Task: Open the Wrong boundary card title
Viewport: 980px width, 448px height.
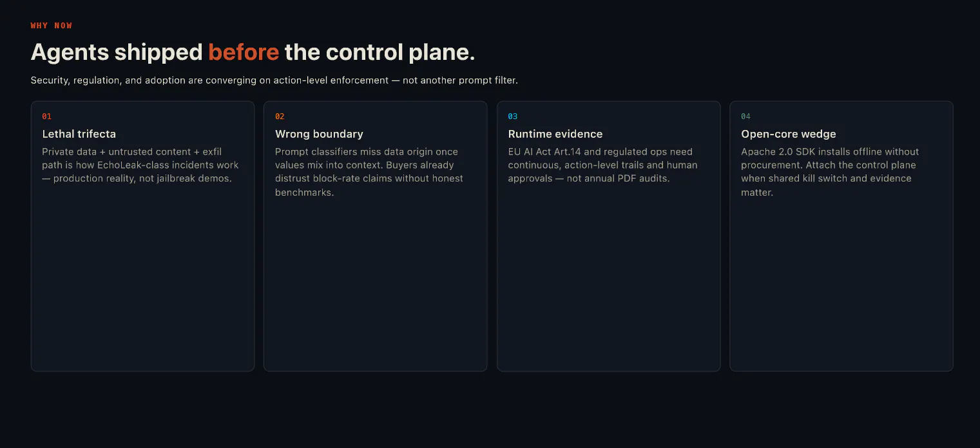Action: pos(319,134)
